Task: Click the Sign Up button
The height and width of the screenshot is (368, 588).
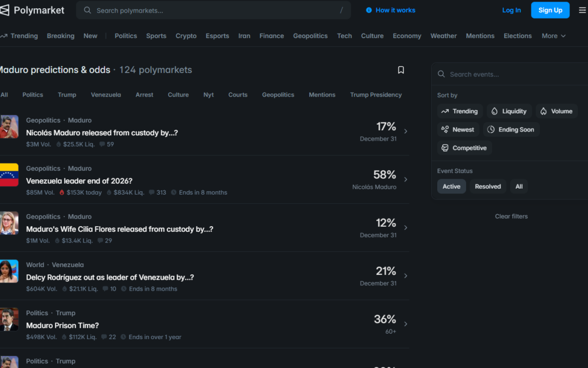Action: 550,10
